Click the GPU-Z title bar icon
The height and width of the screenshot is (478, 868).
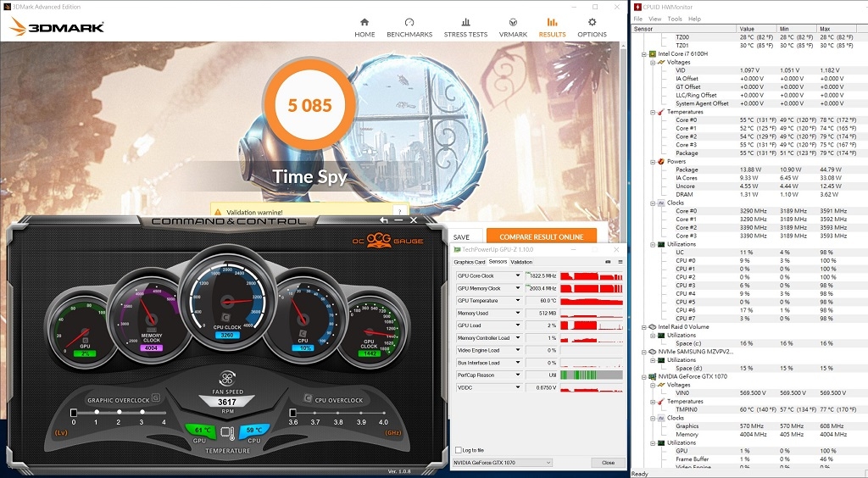pos(457,249)
